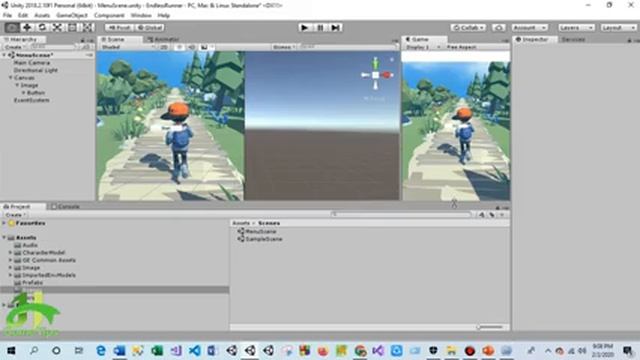Open the Hierarchy Create dropdown
The image size is (640, 360).
pyautogui.click(x=15, y=47)
